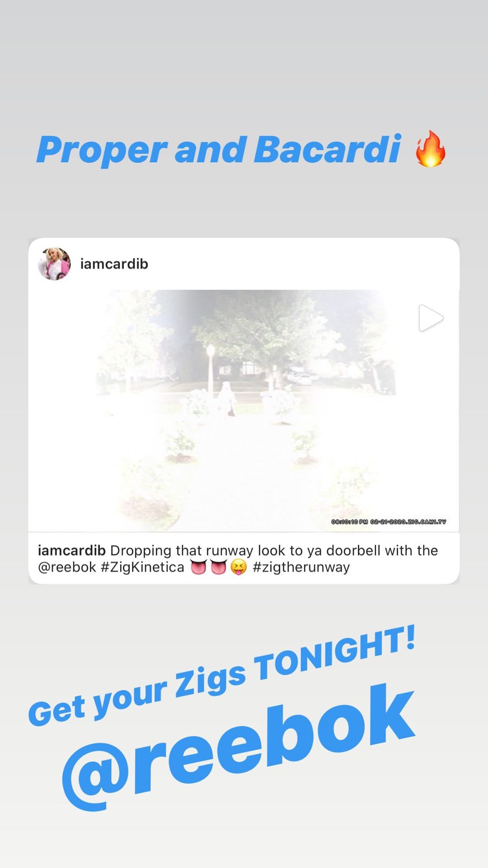Open the #zigtherunway hashtag
488x868 pixels.
tap(301, 567)
